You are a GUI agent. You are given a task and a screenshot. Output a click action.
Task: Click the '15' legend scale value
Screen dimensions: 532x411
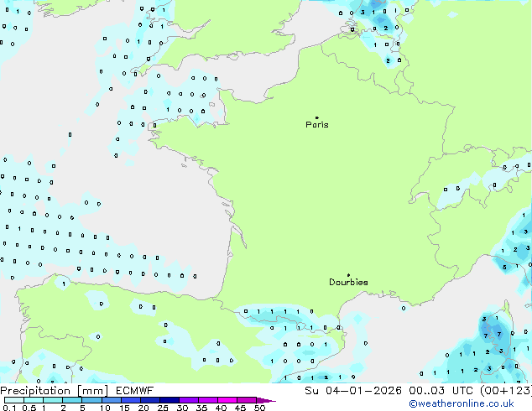click(x=124, y=408)
